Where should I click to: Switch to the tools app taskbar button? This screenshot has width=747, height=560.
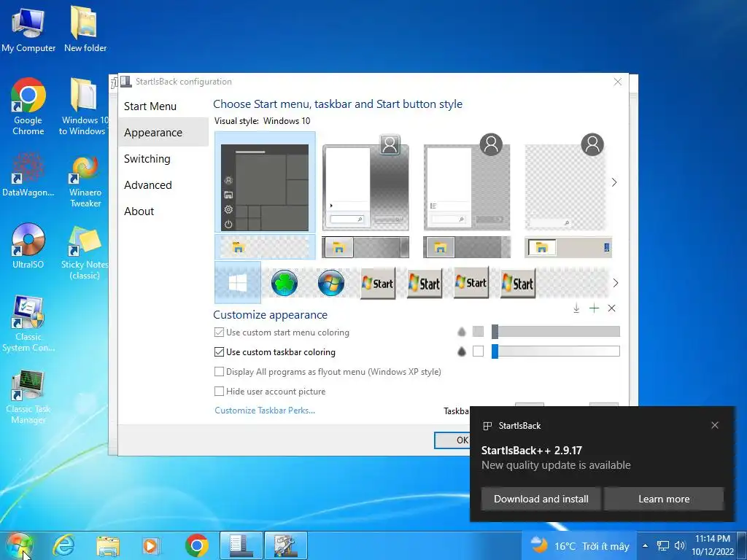286,545
